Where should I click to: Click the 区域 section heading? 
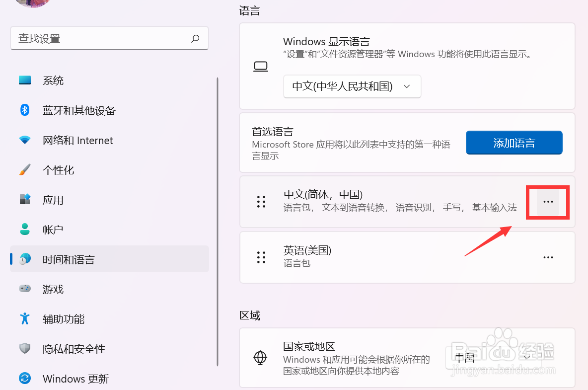tap(250, 315)
